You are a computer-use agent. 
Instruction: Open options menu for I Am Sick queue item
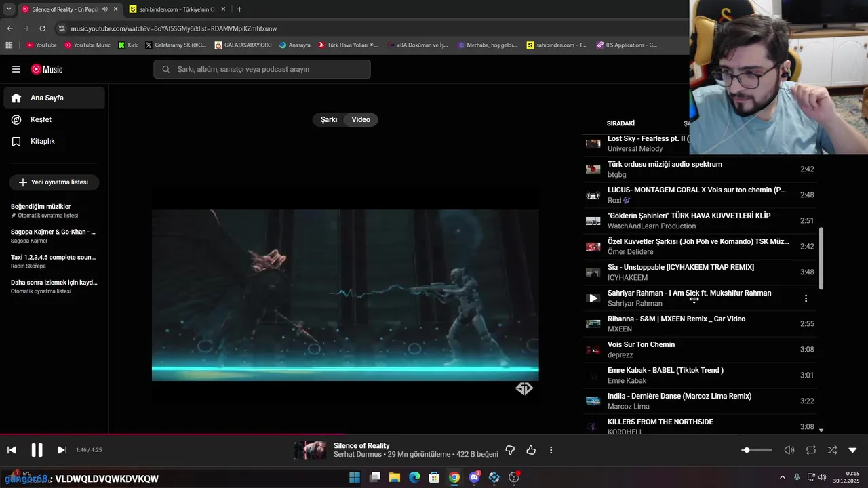[x=806, y=298]
